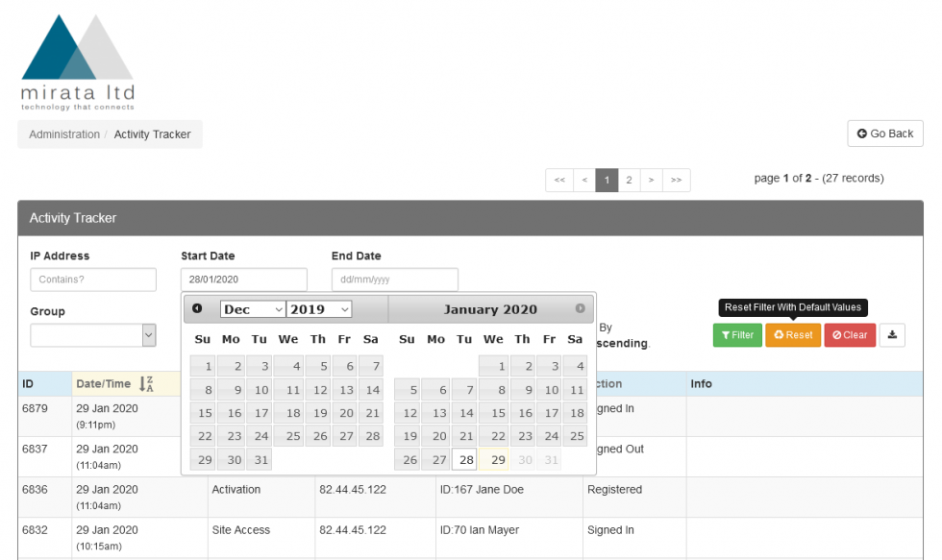Jump to the first page of results

pos(559,181)
